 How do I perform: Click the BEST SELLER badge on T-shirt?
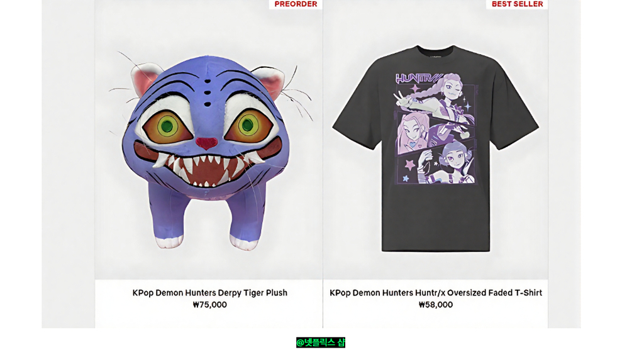coord(517,4)
